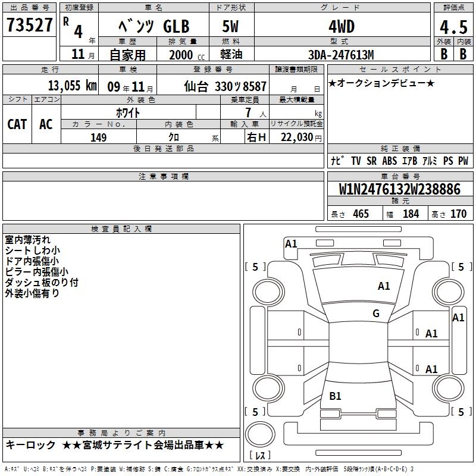Click the lot number 73527

coord(29,25)
